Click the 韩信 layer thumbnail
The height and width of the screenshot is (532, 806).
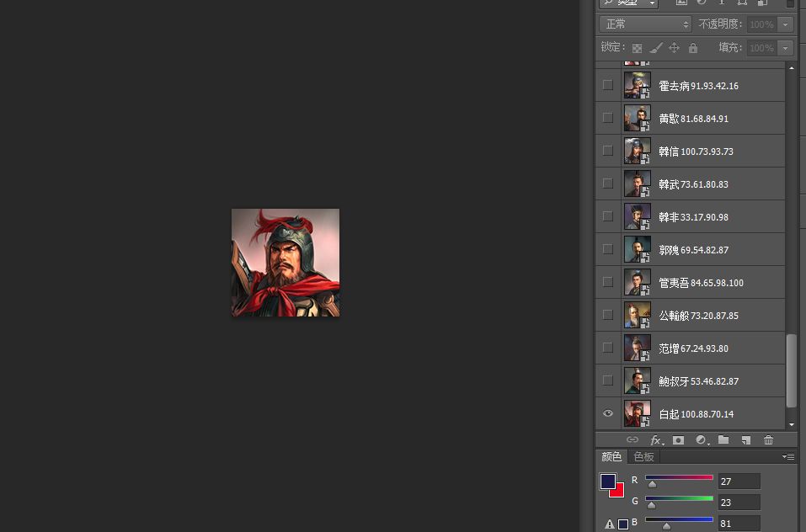point(637,151)
